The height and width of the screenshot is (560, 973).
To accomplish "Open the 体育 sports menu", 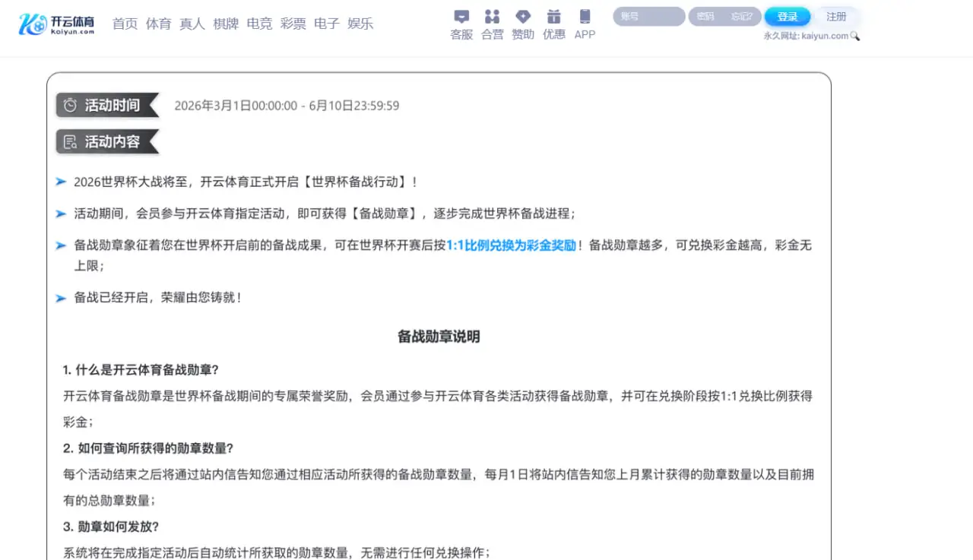I will [158, 24].
